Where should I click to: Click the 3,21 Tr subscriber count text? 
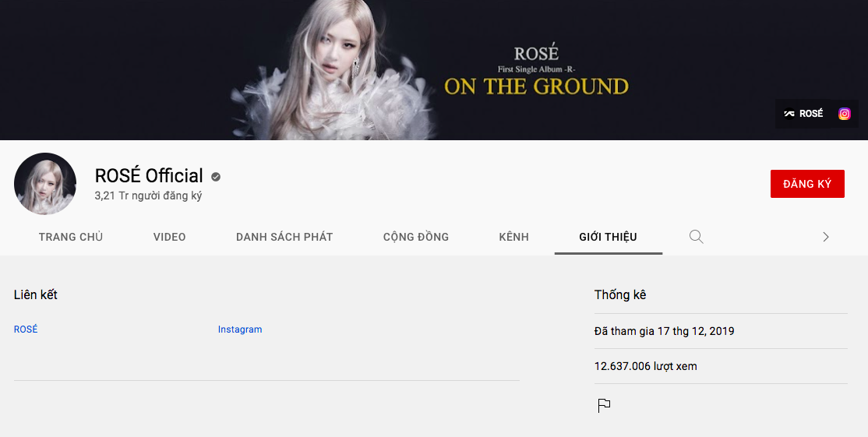(x=148, y=196)
